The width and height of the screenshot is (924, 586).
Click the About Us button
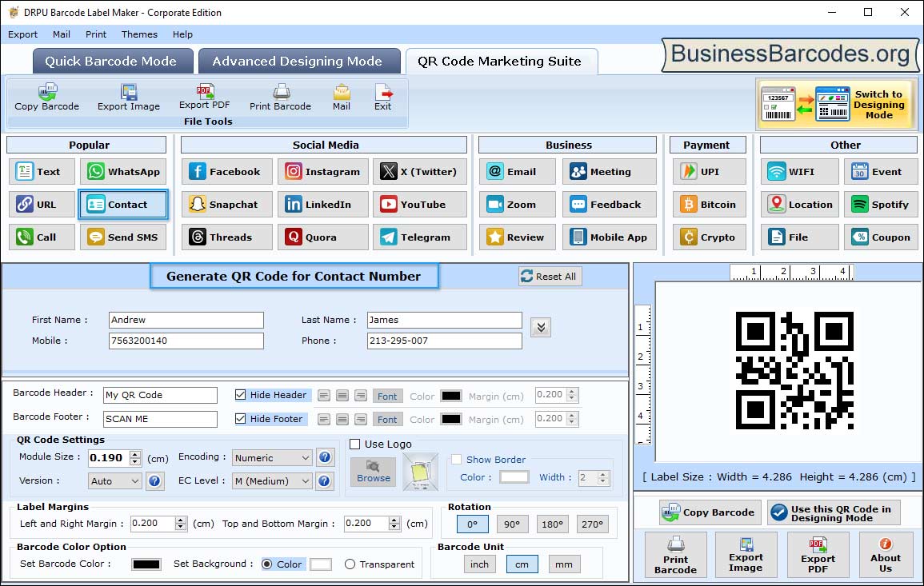886,555
